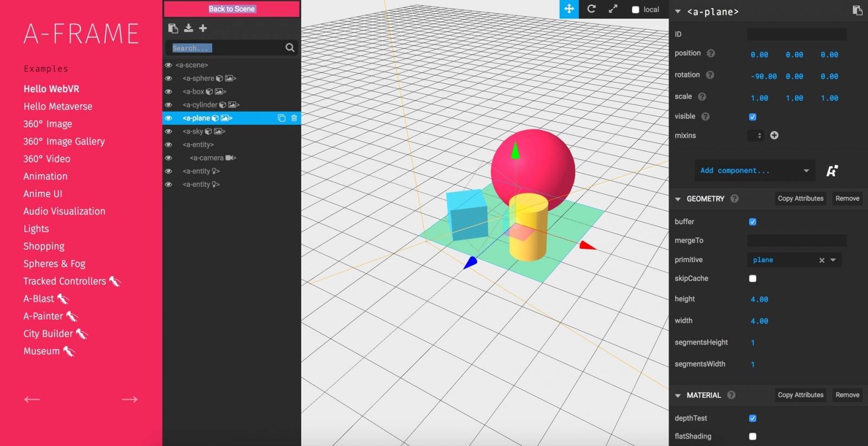Hide the a-sphere entity
Screen dimensions: 868x446
169,78
